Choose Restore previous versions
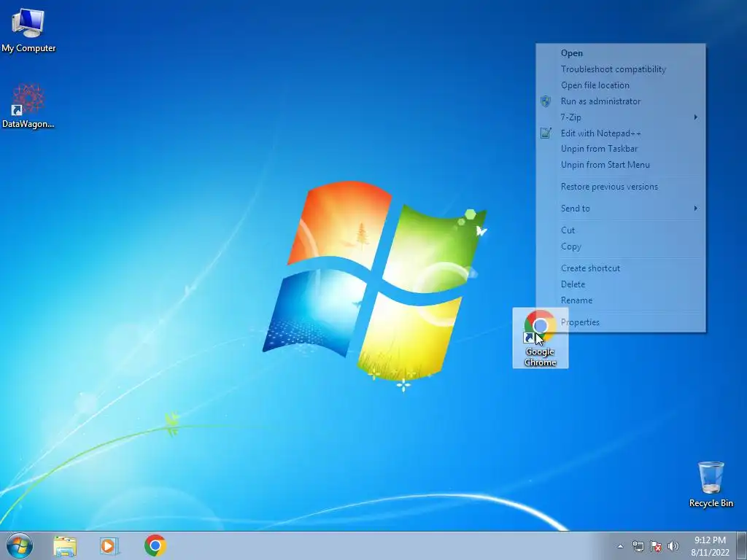Viewport: 747px width, 560px height. coord(621,187)
